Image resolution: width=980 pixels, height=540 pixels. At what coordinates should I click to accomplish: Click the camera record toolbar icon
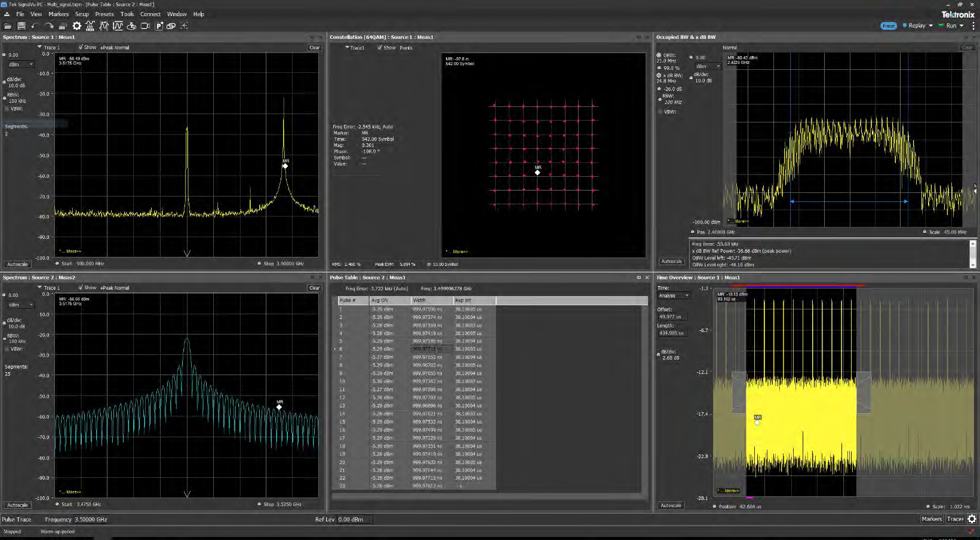click(x=145, y=26)
